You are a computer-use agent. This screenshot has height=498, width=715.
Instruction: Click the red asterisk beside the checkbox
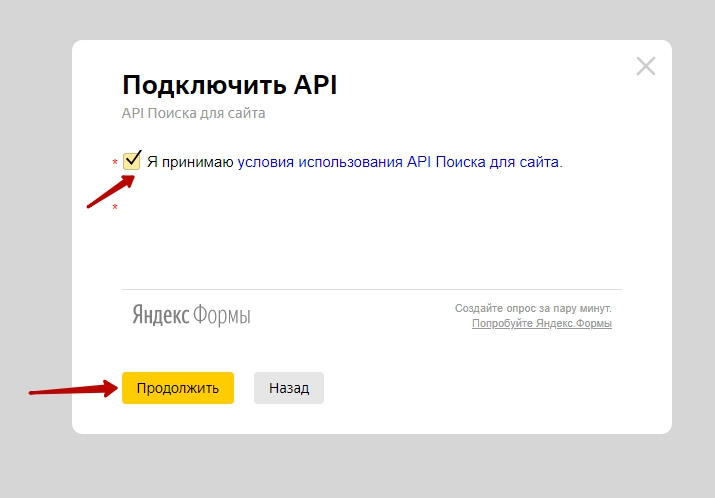point(115,163)
